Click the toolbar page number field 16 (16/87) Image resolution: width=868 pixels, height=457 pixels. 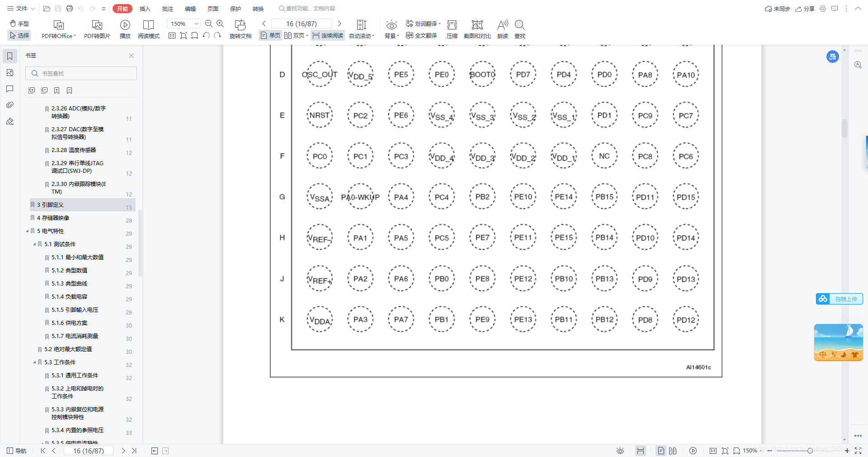pos(302,24)
